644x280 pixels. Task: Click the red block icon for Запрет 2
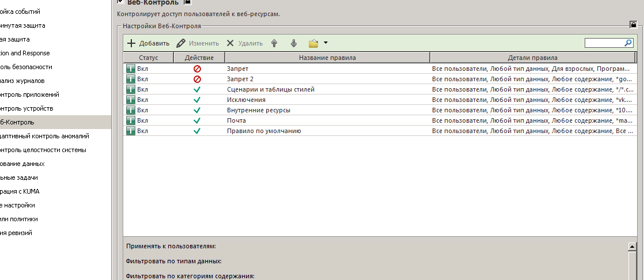[x=197, y=79]
